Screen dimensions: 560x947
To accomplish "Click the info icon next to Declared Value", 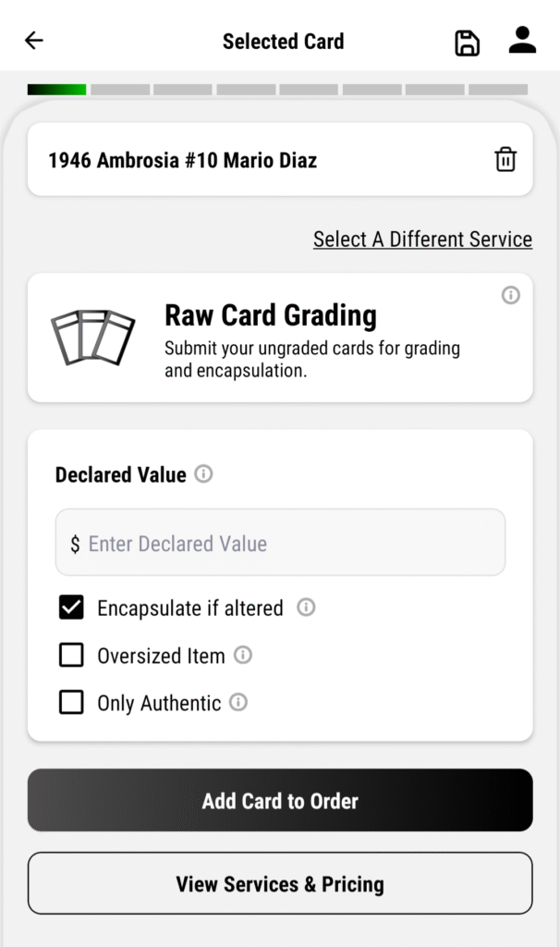I will 204,474.
